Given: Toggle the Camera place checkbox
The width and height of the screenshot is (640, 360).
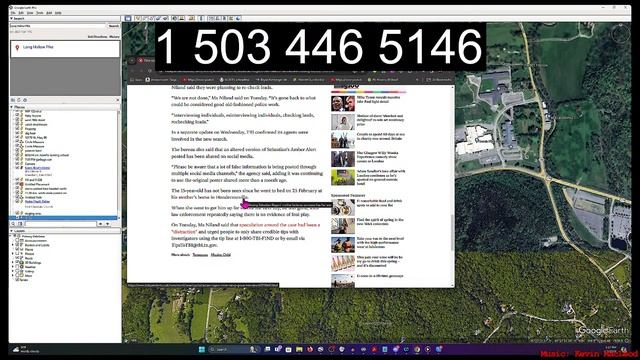Looking at the screenshot, I should pyautogui.click(x=17, y=164).
